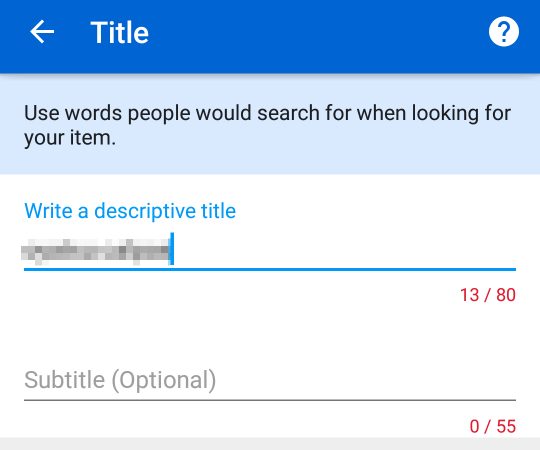Click the Title header text
The height and width of the screenshot is (450, 540).
(x=120, y=32)
